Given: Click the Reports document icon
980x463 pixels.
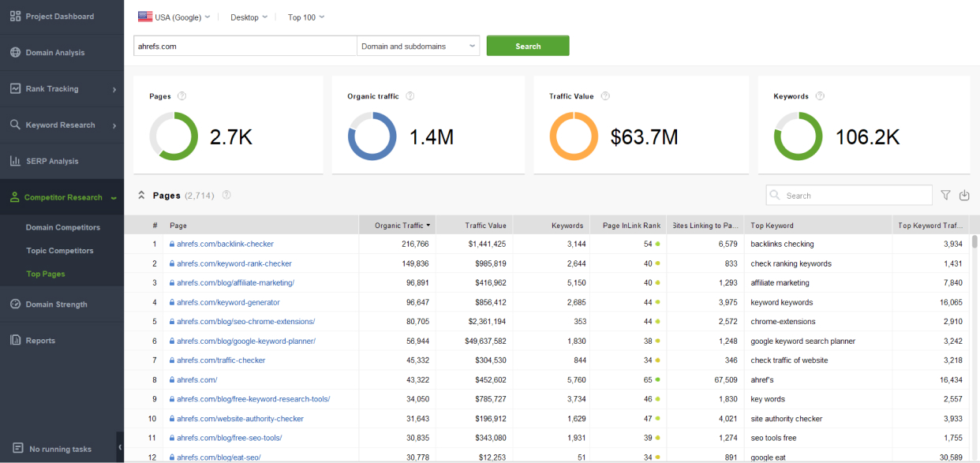Looking at the screenshot, I should coord(15,341).
